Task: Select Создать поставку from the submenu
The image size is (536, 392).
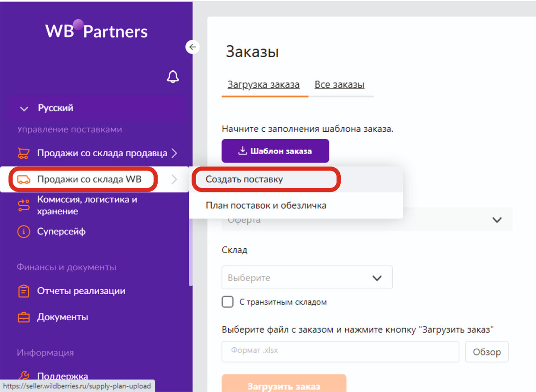Action: (296, 179)
